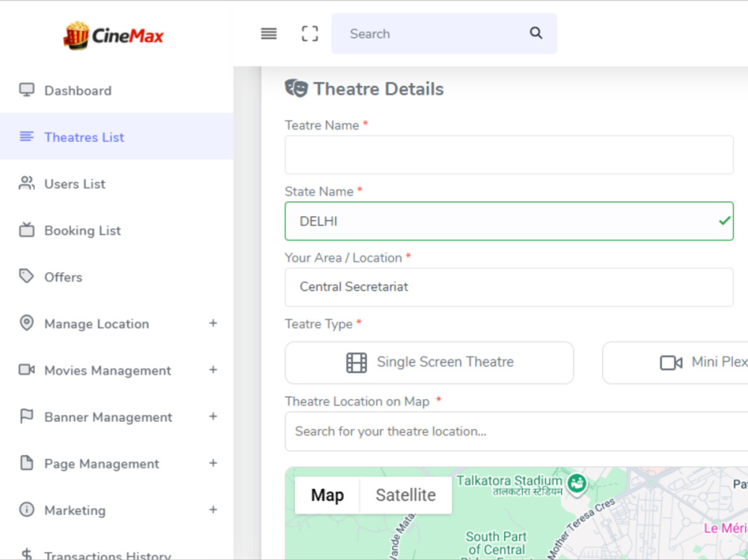Enter fullscreen mode via the expand icon
Viewport: 748px width, 560px height.
(310, 34)
